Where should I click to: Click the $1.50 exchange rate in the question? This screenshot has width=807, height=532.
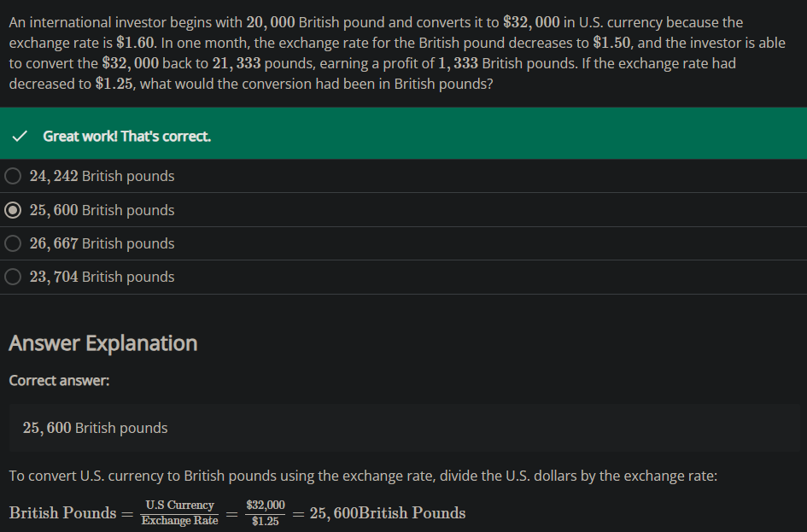pos(611,43)
